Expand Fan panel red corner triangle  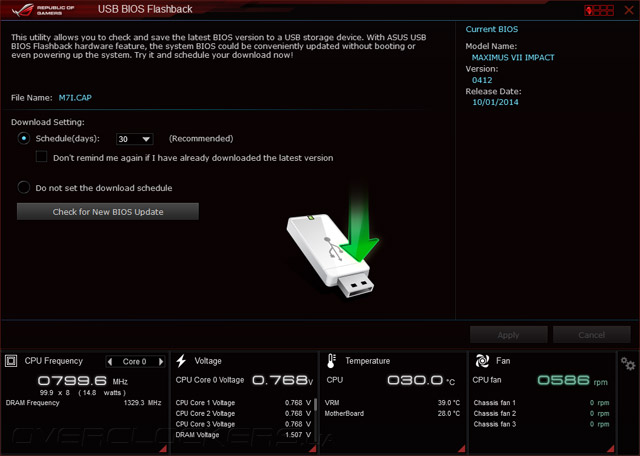pyautogui.click(x=611, y=448)
